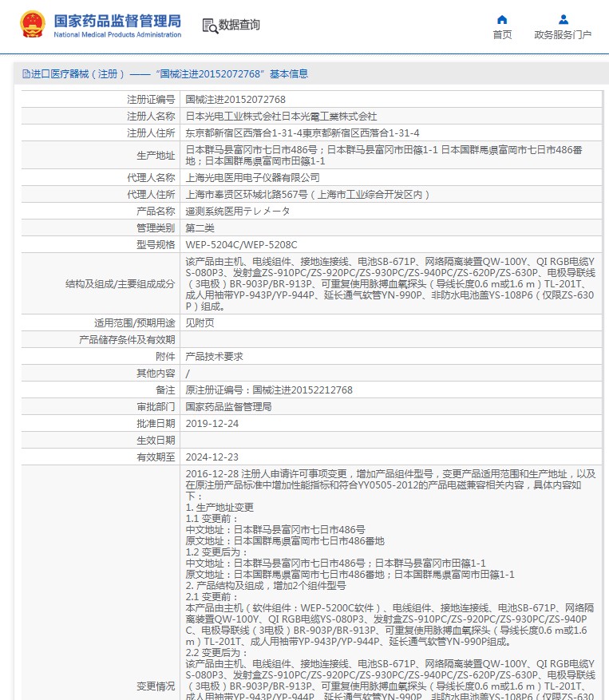Select value 国械注进20152072768 in table
The width and height of the screenshot is (609, 700).
(235, 100)
